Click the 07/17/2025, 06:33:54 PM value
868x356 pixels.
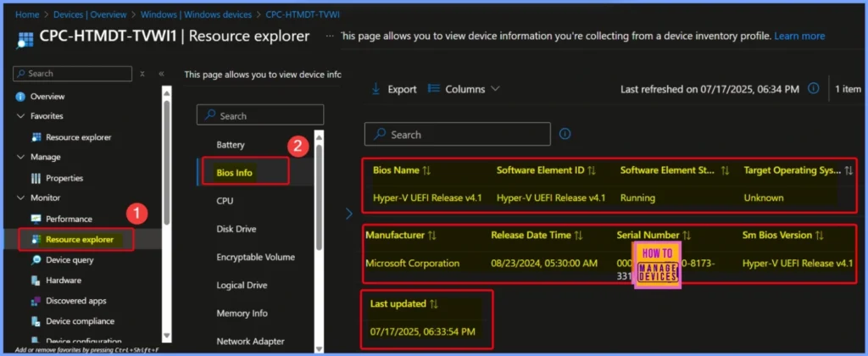coord(422,331)
